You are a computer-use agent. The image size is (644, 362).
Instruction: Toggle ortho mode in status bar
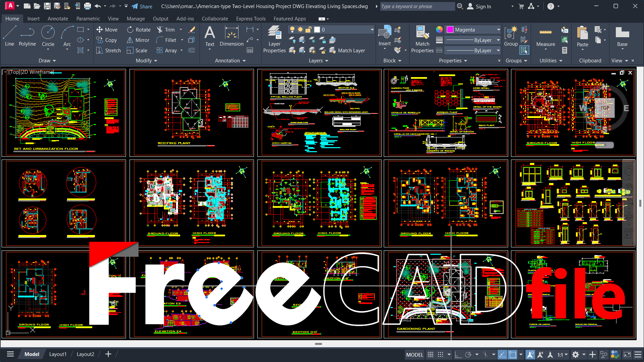tap(458, 354)
